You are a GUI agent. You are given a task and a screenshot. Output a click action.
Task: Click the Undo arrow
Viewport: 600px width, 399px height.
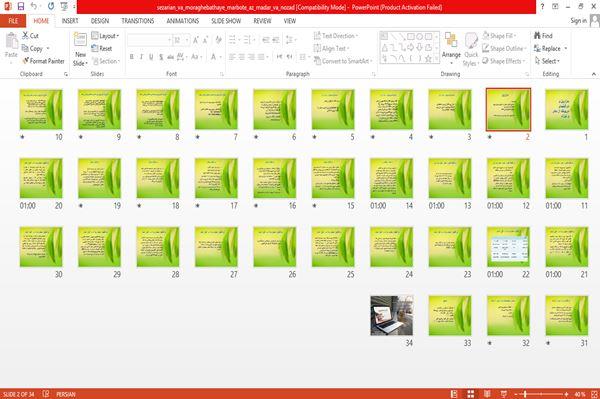click(34, 7)
